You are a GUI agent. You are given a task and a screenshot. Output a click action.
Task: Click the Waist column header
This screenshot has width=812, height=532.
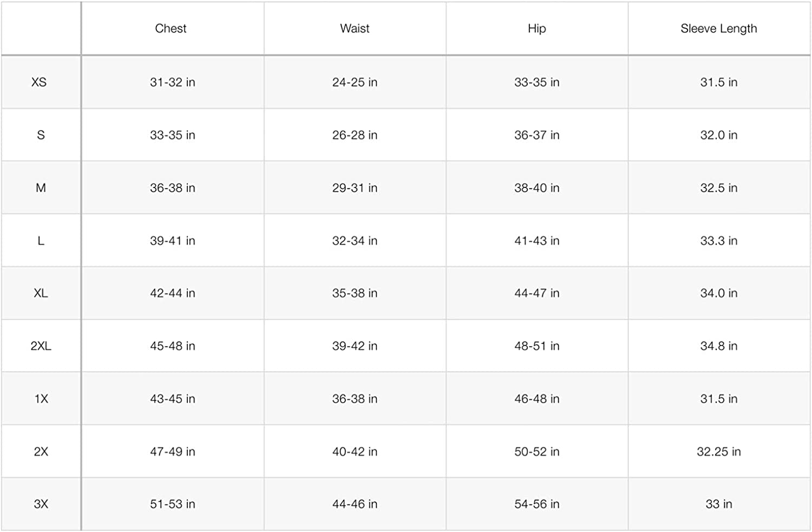[355, 29]
